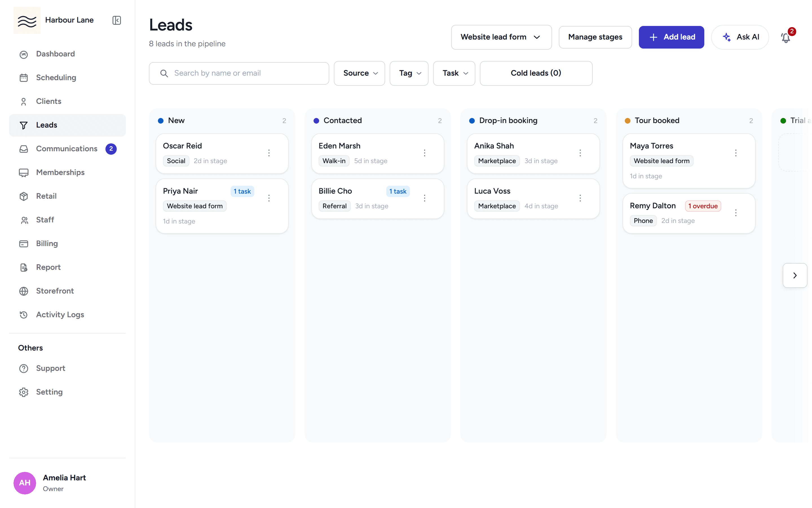The width and height of the screenshot is (812, 508).
Task: Open the Clients page
Action: [x=67, y=102]
